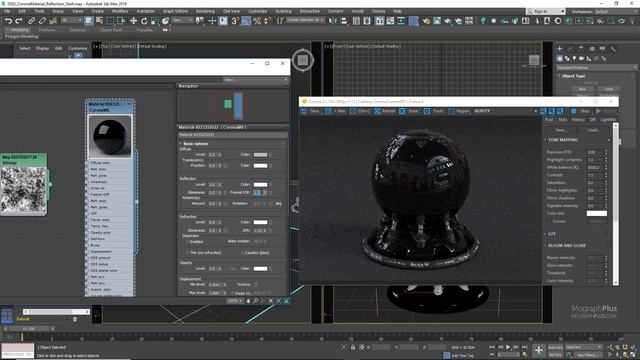Toggle Percent Snap in main toolbar
The width and height of the screenshot is (640, 360).
click(x=257, y=20)
